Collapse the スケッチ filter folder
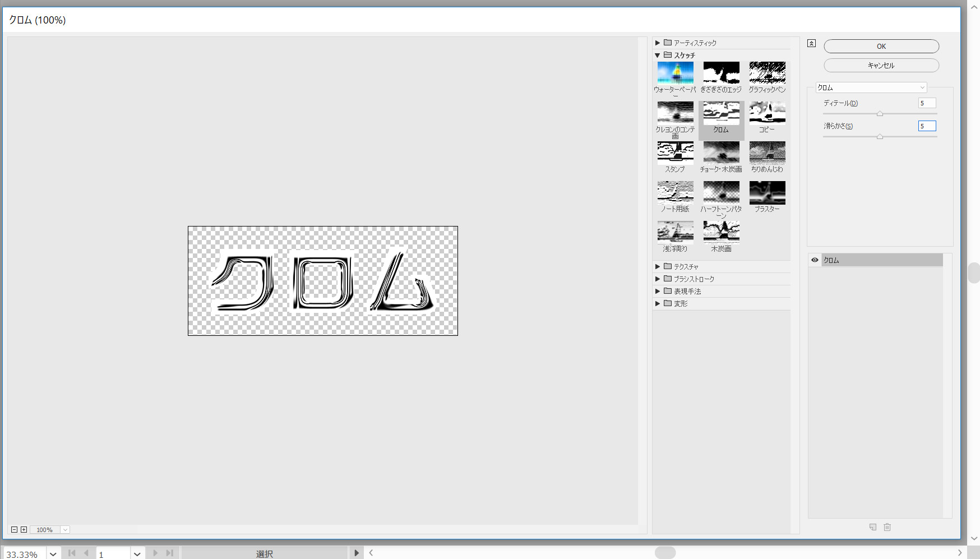The width and height of the screenshot is (980, 559). [658, 56]
